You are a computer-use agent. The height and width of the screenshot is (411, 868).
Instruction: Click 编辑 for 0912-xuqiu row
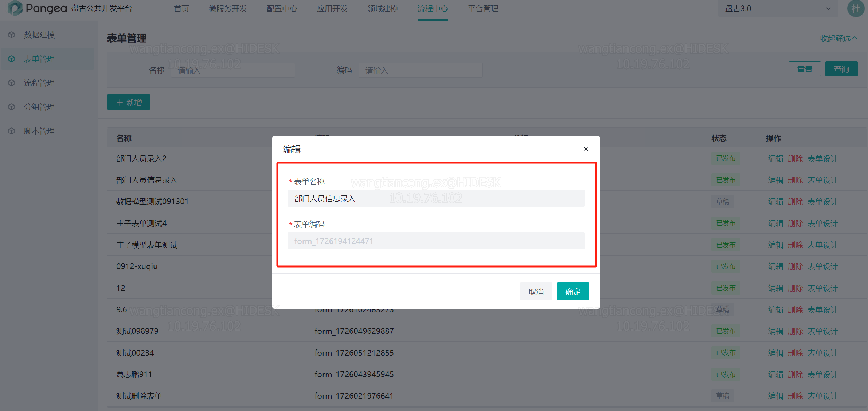tap(776, 266)
